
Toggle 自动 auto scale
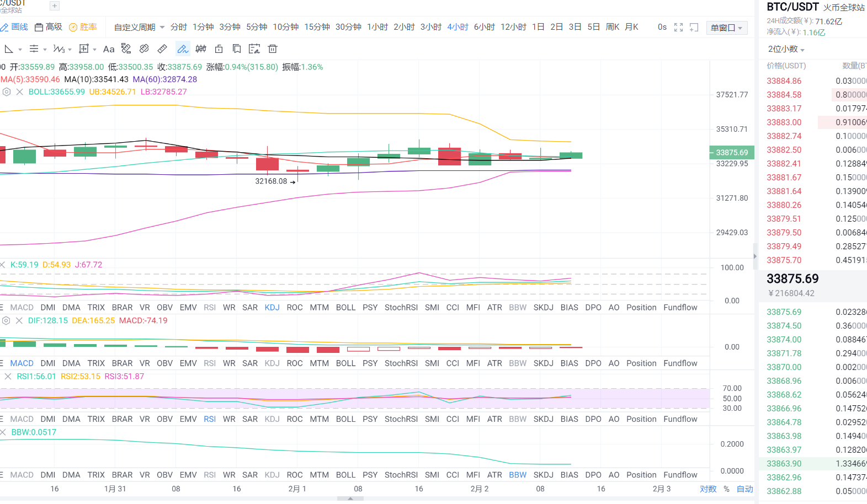(x=745, y=489)
